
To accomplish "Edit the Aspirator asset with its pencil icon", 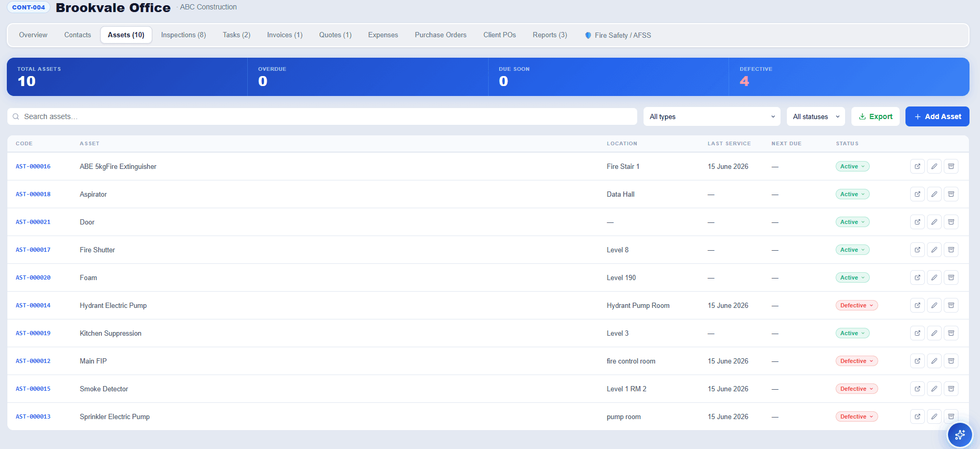I will [x=934, y=194].
